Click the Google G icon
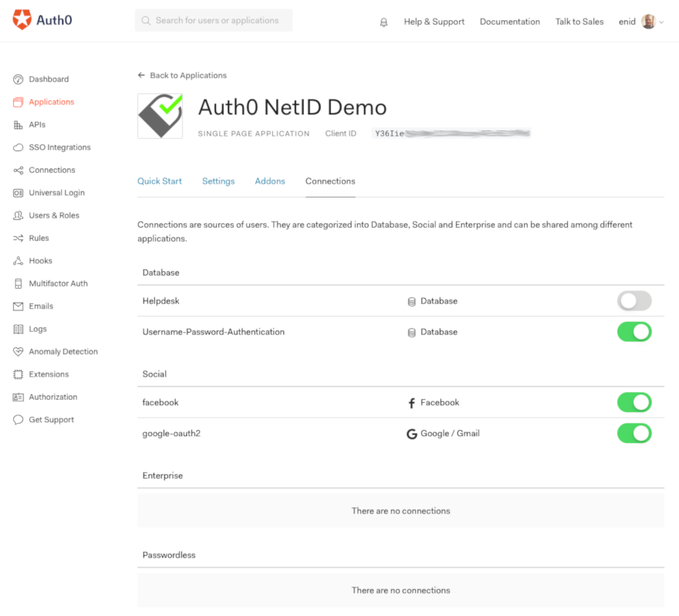679x616 pixels. coord(411,434)
